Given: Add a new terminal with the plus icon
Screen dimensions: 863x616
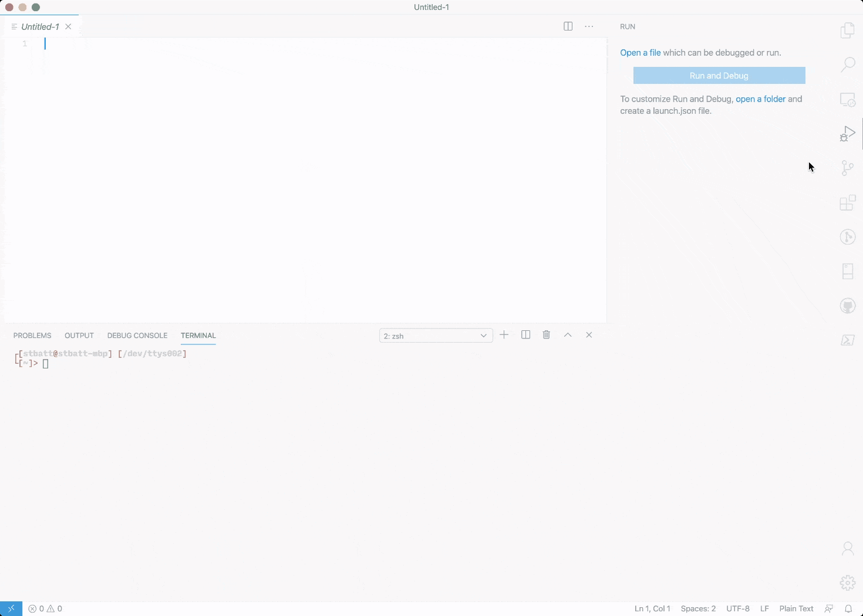Looking at the screenshot, I should 504,334.
